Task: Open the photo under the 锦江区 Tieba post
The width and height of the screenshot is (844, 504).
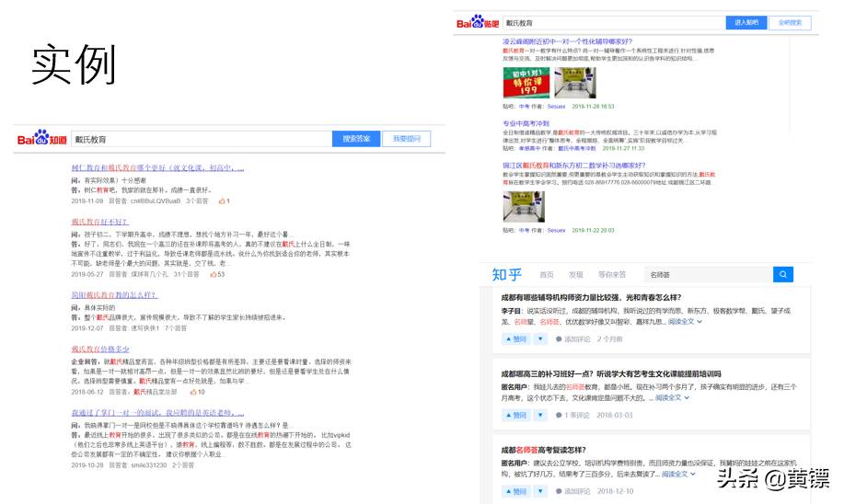Action: (524, 207)
